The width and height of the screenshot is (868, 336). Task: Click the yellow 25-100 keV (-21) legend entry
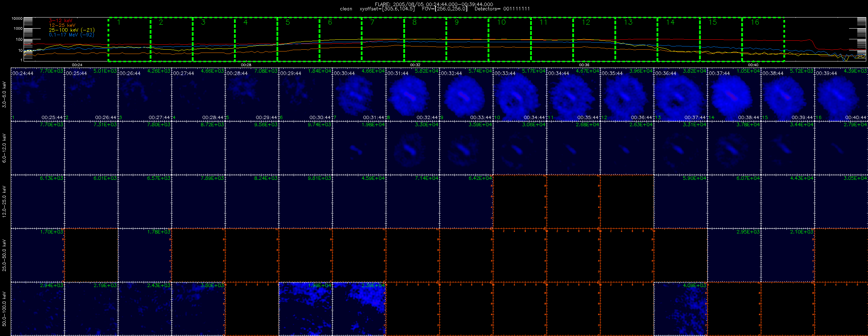tap(71, 30)
